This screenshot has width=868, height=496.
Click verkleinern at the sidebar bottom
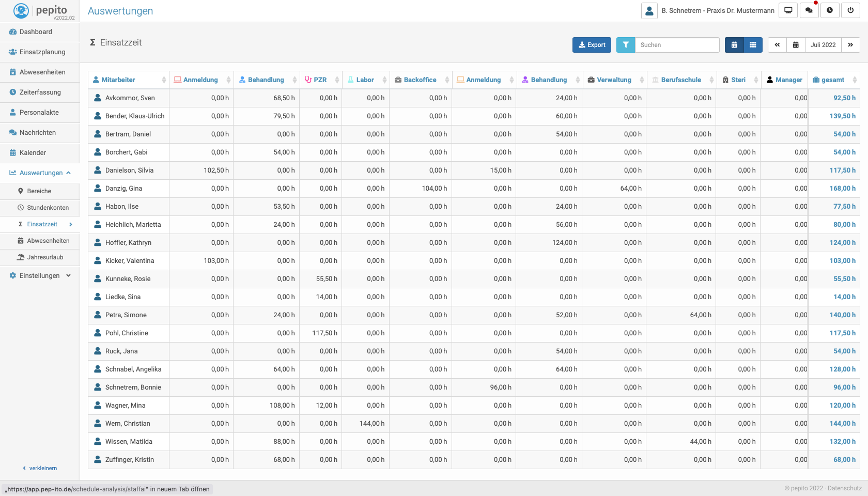pyautogui.click(x=40, y=468)
